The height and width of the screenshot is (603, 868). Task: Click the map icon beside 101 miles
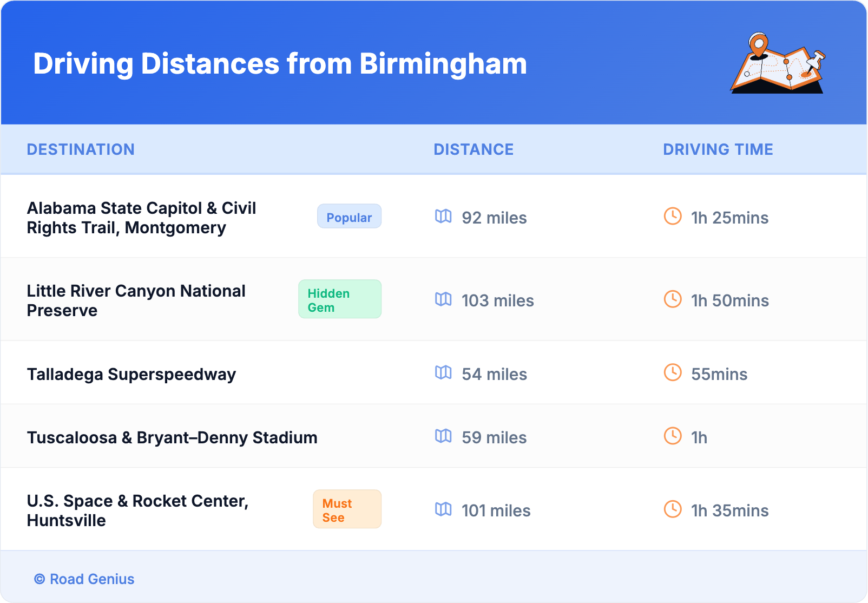click(443, 509)
